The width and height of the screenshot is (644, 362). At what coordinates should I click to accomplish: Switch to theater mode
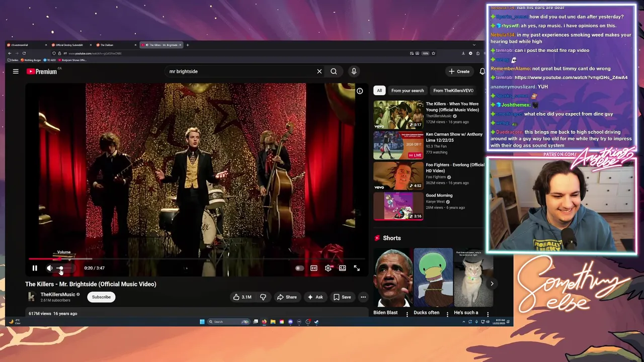[342, 268]
